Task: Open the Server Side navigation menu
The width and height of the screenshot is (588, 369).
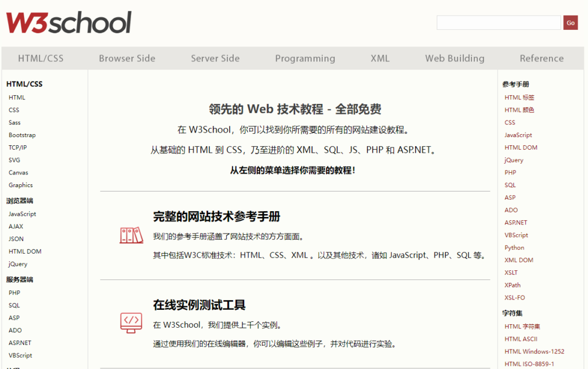Action: click(x=215, y=58)
